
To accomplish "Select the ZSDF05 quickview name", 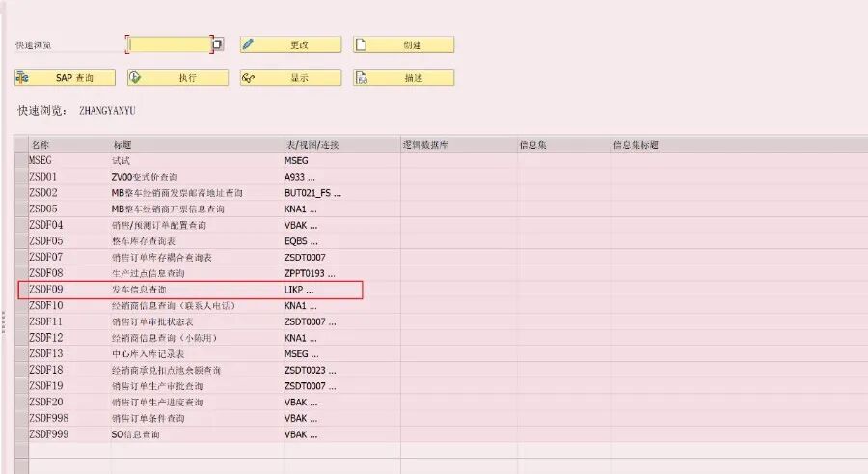I will (x=45, y=241).
